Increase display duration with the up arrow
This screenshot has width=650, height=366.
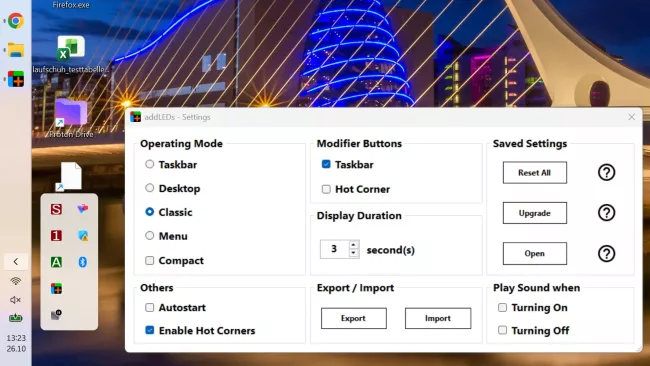[x=353, y=245]
